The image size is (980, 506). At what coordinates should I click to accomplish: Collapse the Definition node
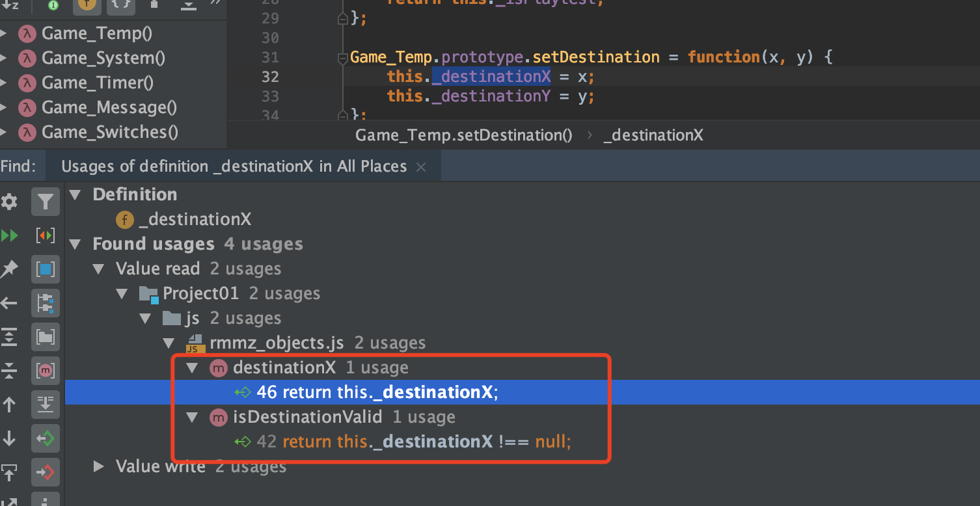(x=75, y=194)
